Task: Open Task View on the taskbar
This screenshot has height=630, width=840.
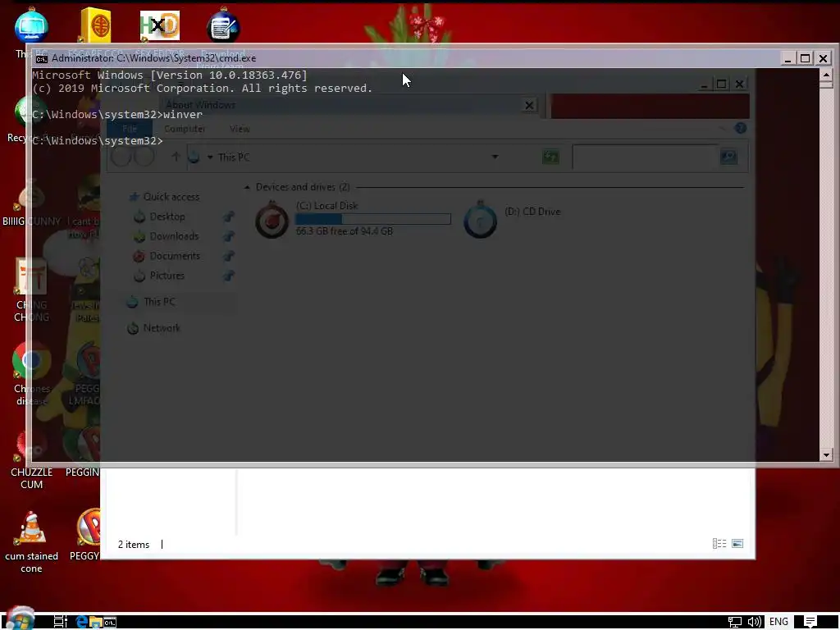Action: pyautogui.click(x=61, y=622)
